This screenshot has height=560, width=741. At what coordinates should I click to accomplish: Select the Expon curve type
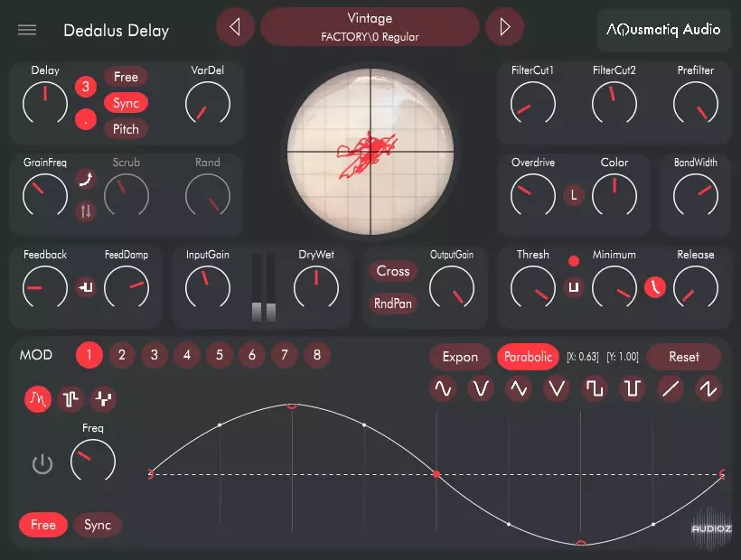tap(460, 357)
